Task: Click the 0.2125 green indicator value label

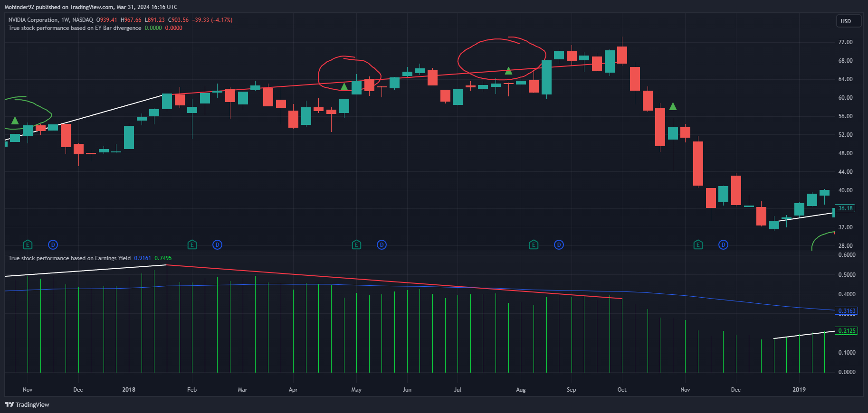Action: pyautogui.click(x=847, y=331)
